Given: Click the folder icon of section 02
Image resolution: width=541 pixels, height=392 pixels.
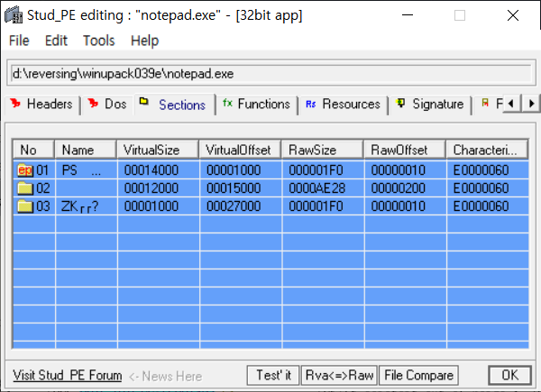Looking at the screenshot, I should click(x=25, y=188).
